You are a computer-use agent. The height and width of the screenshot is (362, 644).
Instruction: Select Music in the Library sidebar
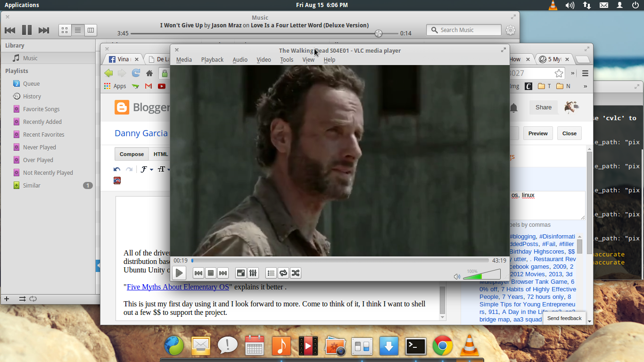(48, 58)
